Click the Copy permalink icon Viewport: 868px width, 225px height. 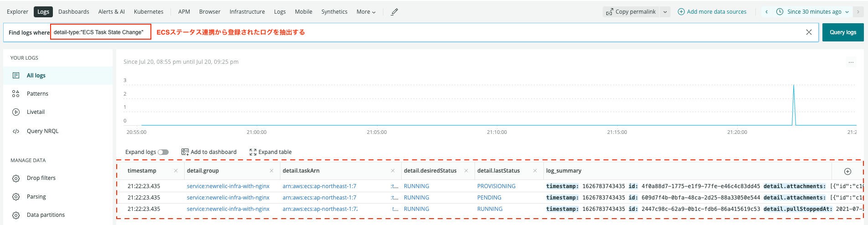(x=610, y=12)
